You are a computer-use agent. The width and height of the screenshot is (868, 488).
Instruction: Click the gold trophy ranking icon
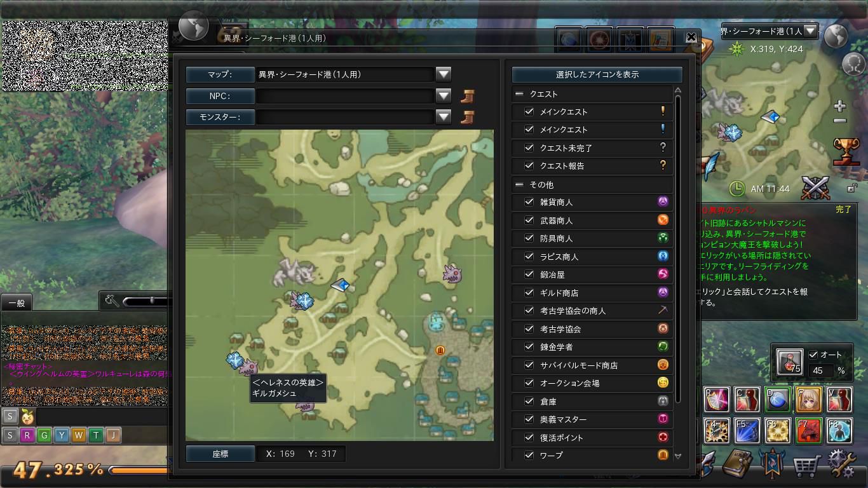(846, 151)
